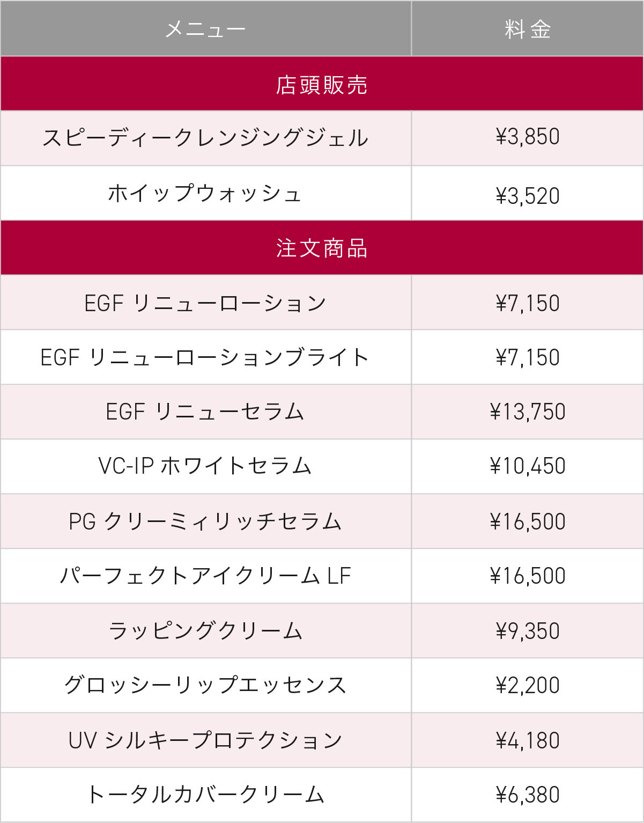Click スピーディークレンジングジェル product name

pyautogui.click(x=205, y=138)
